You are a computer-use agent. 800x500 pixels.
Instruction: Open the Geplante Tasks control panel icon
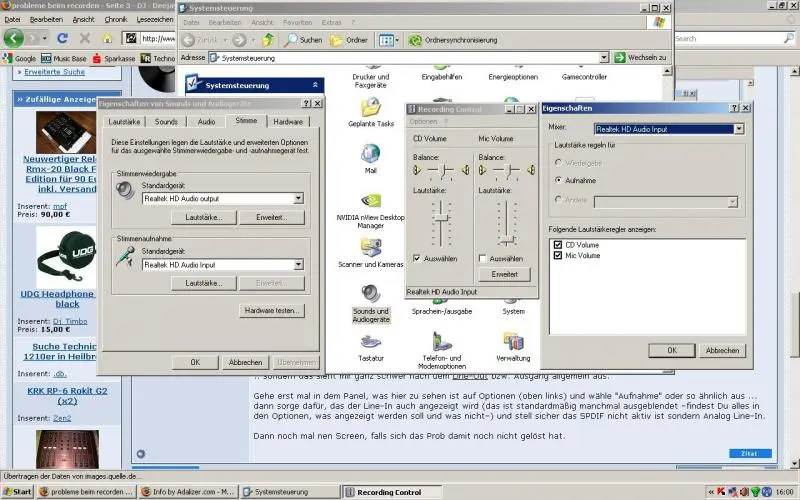point(370,106)
